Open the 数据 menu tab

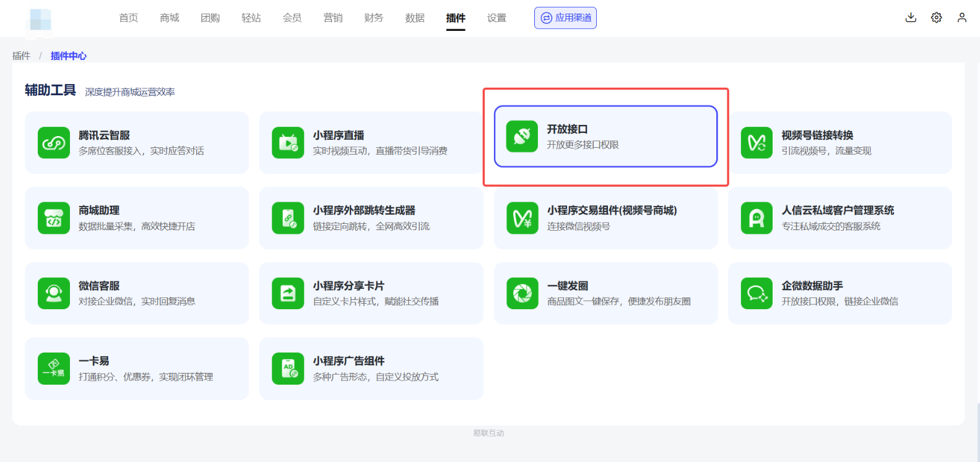point(415,18)
